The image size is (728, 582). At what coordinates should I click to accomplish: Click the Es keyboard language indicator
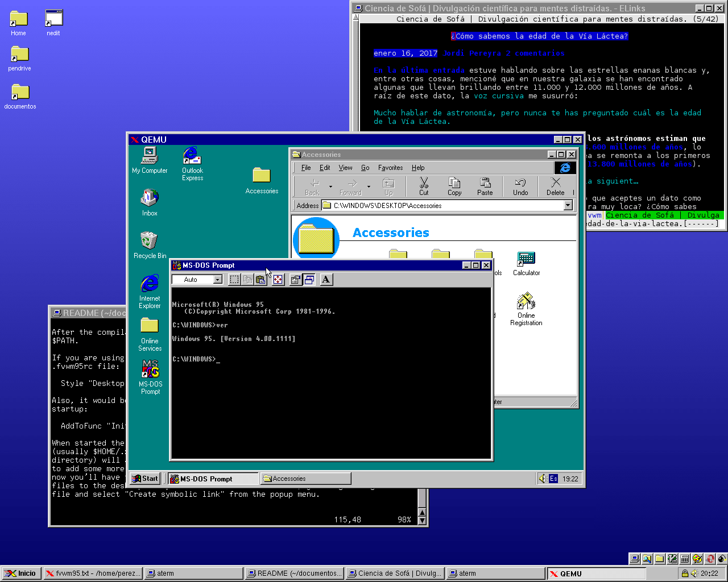pyautogui.click(x=553, y=479)
